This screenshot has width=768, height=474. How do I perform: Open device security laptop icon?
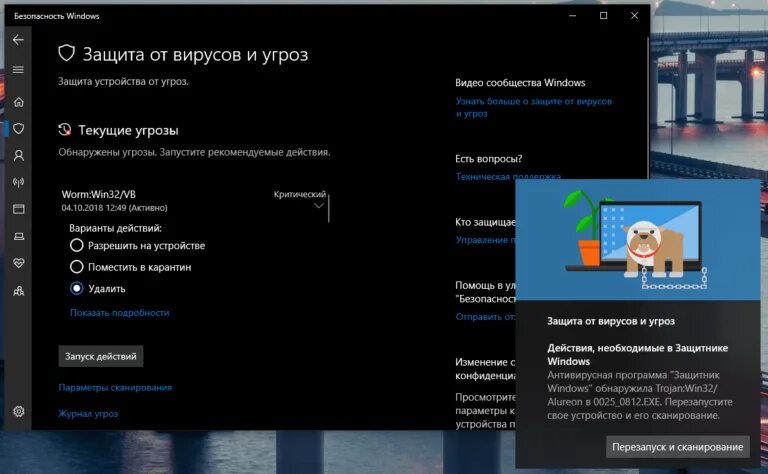pyautogui.click(x=19, y=237)
